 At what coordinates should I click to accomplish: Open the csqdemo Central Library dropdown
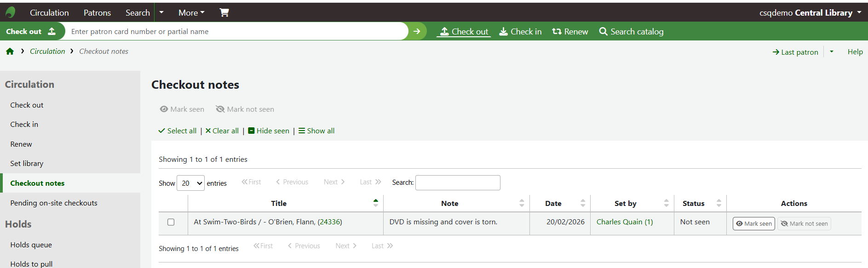tap(810, 12)
